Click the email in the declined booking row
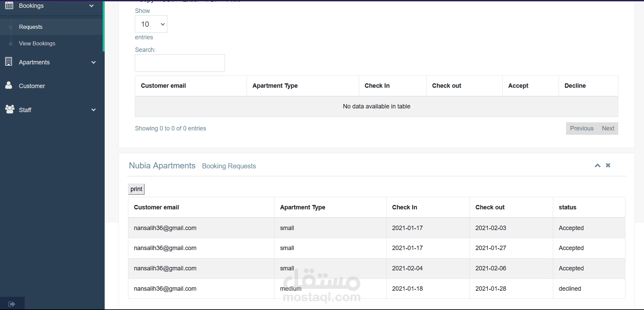The width and height of the screenshot is (644, 310). click(165, 289)
